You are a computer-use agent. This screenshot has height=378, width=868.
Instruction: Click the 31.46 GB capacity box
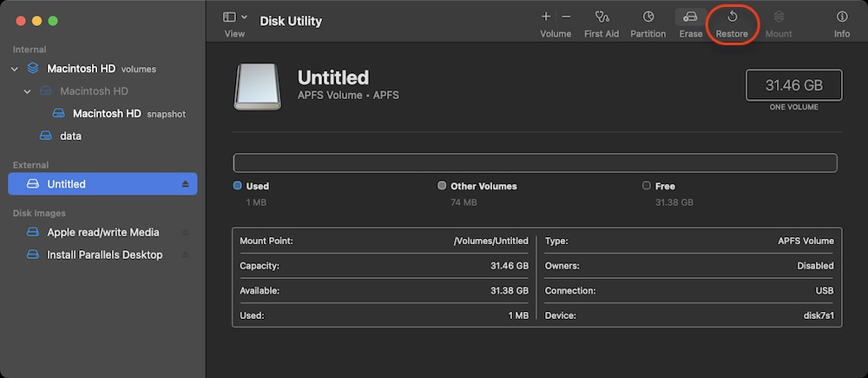click(x=793, y=86)
